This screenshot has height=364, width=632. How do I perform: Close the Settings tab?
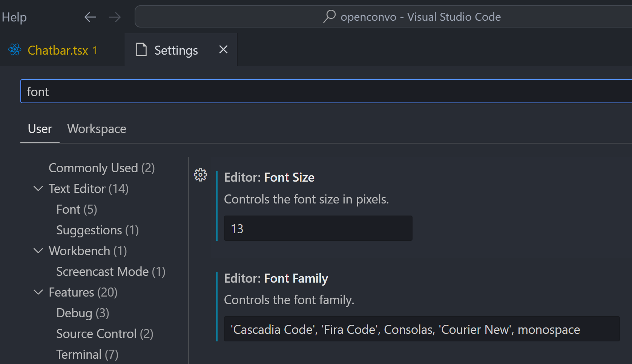[223, 49]
